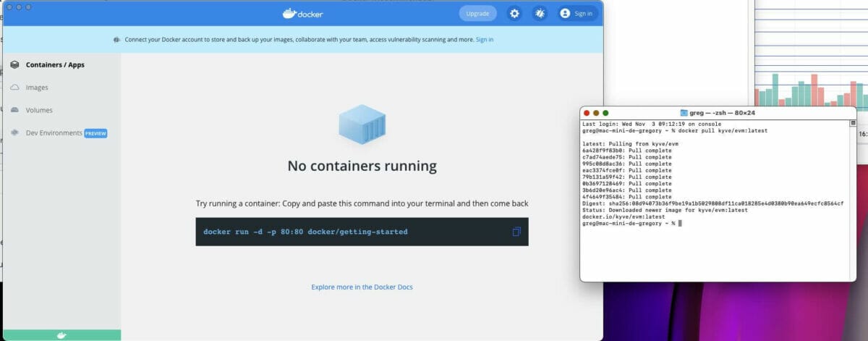868x341 pixels.
Task: Click the Sign in button in header
Action: 577,13
